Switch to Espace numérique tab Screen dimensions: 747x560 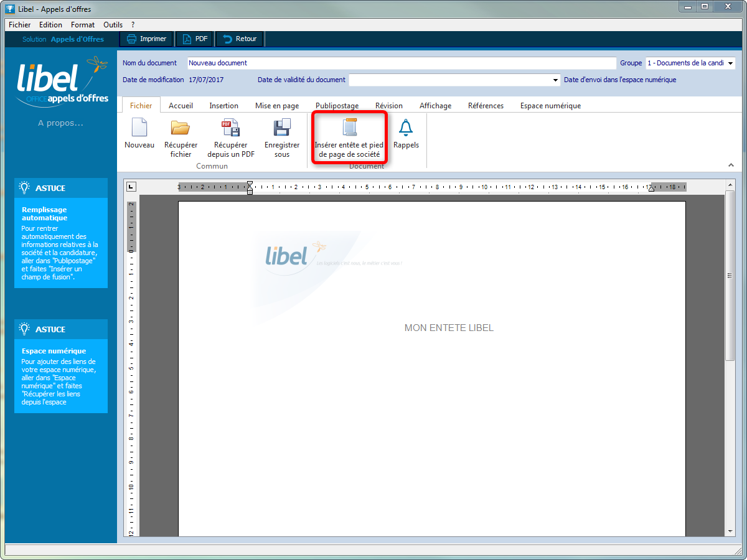click(550, 106)
